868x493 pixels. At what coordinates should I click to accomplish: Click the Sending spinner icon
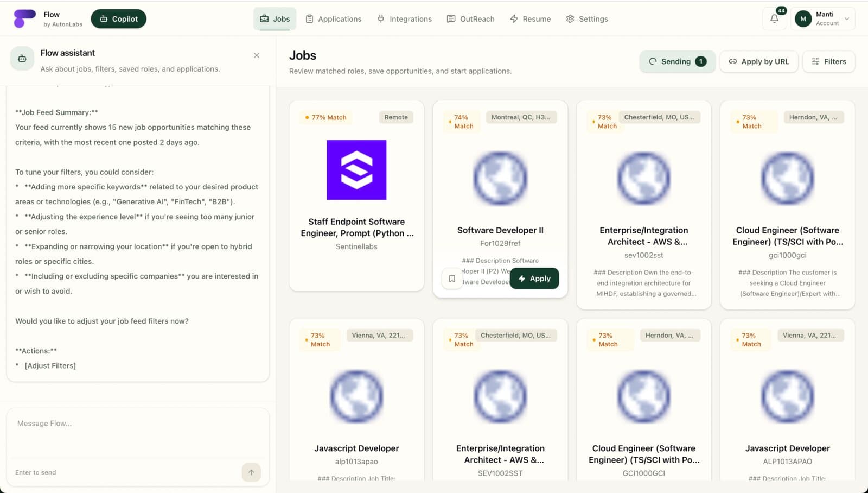coord(653,61)
